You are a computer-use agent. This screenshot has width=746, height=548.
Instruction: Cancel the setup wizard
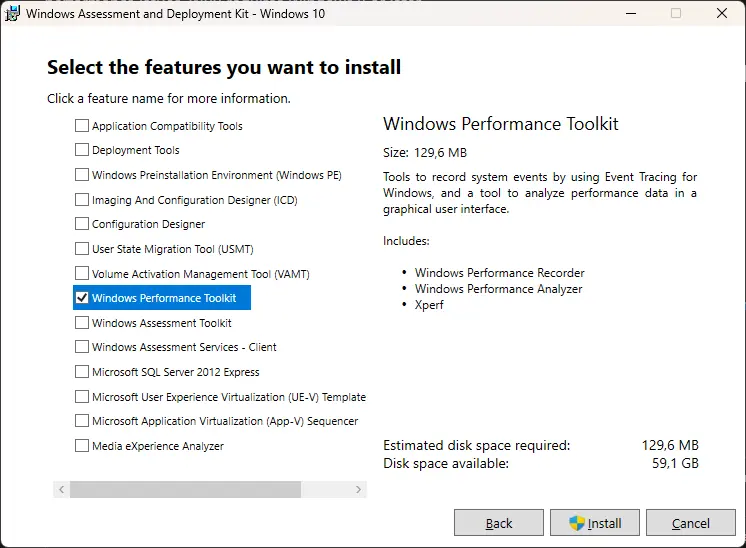coord(691,523)
